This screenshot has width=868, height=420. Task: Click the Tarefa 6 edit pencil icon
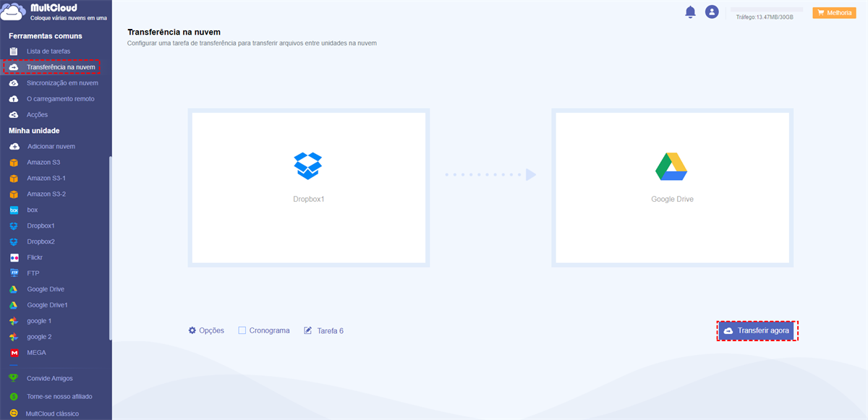pyautogui.click(x=308, y=330)
